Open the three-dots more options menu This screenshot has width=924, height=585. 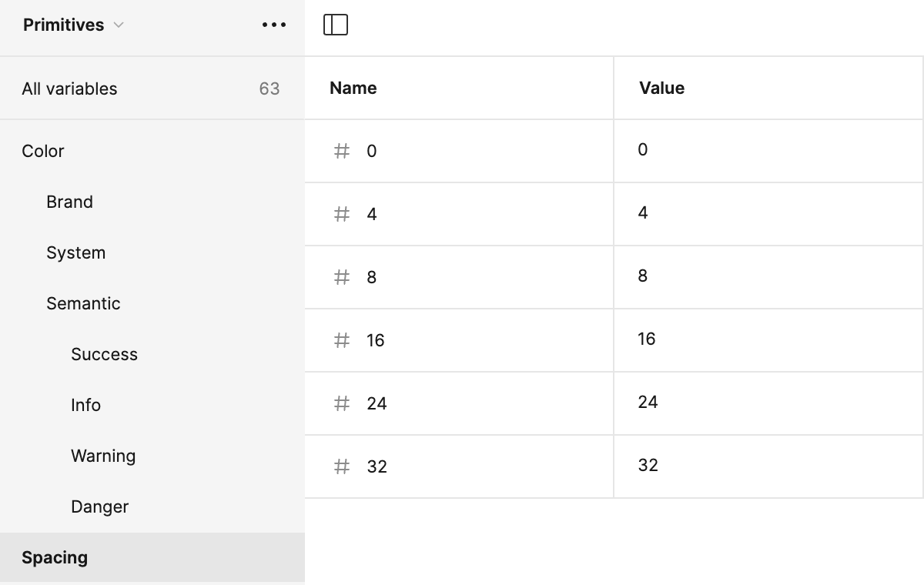click(273, 25)
